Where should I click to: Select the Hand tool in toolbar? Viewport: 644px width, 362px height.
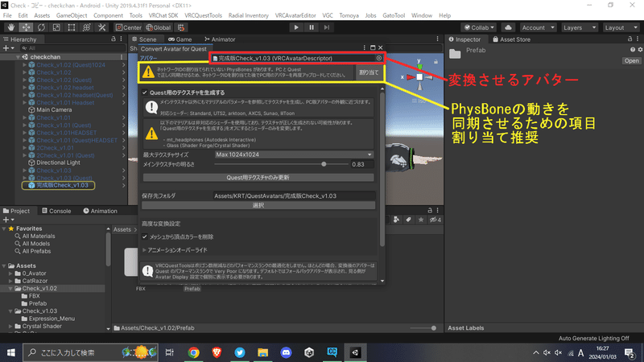point(11,27)
